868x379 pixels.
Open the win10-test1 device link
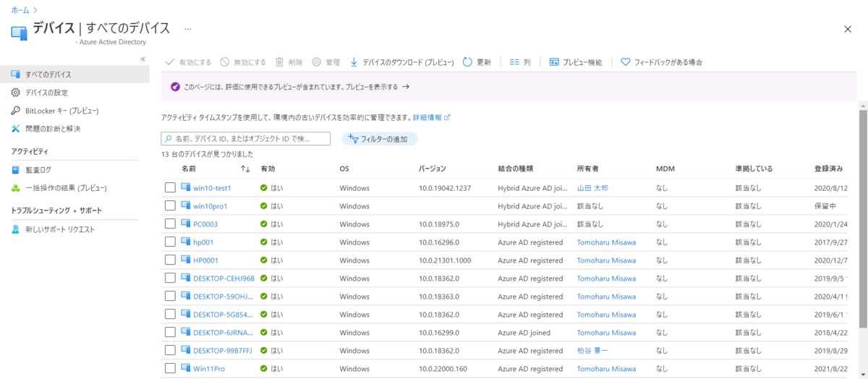212,188
